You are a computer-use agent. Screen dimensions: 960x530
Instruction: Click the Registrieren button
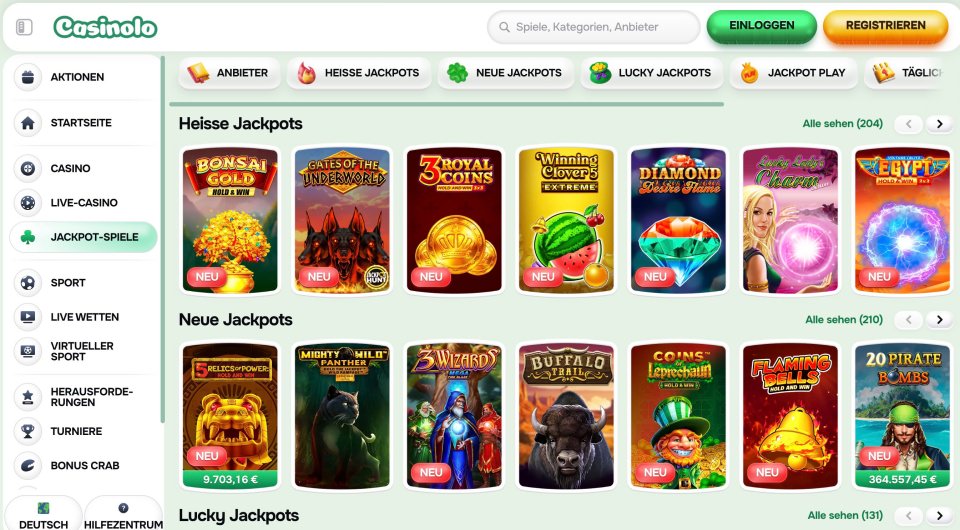click(x=885, y=26)
